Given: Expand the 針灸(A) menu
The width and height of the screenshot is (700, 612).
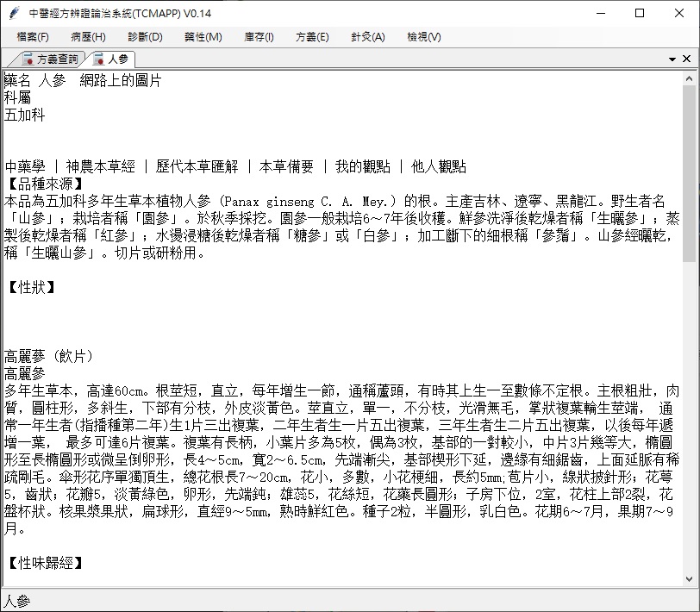Looking at the screenshot, I should pos(368,37).
